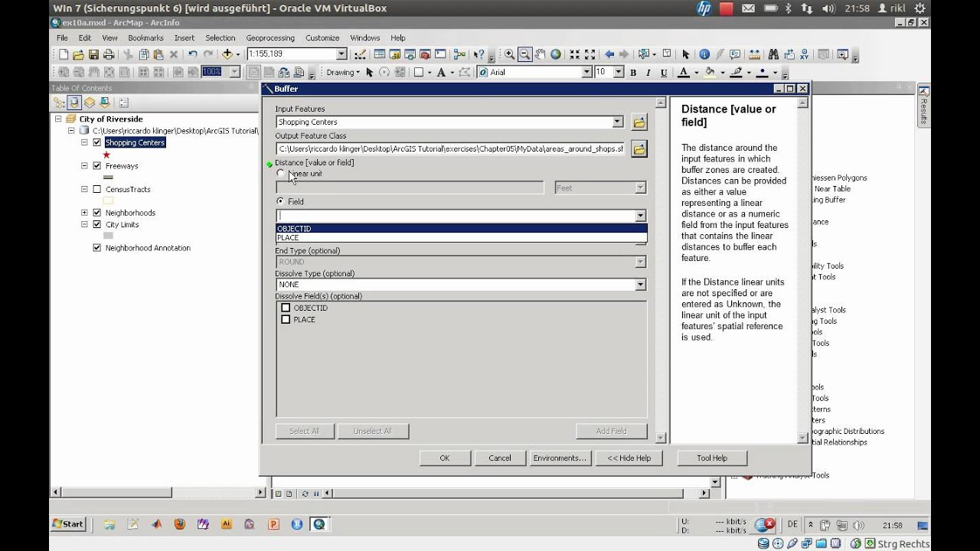Screen dimensions: 980x551
Task: Toggle the Neighborhood Annotation layer checkbox
Action: 97,248
